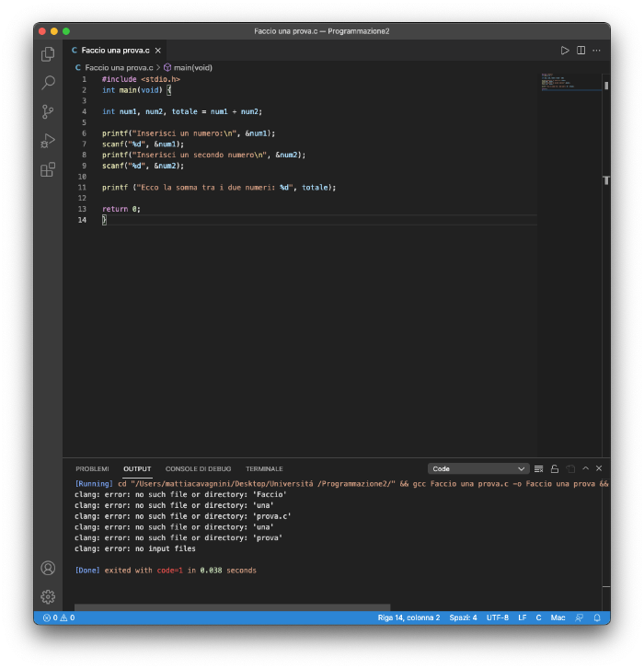Screen dimensions: 644x669
Task: Open the Accounts menu icon
Action: (48, 568)
